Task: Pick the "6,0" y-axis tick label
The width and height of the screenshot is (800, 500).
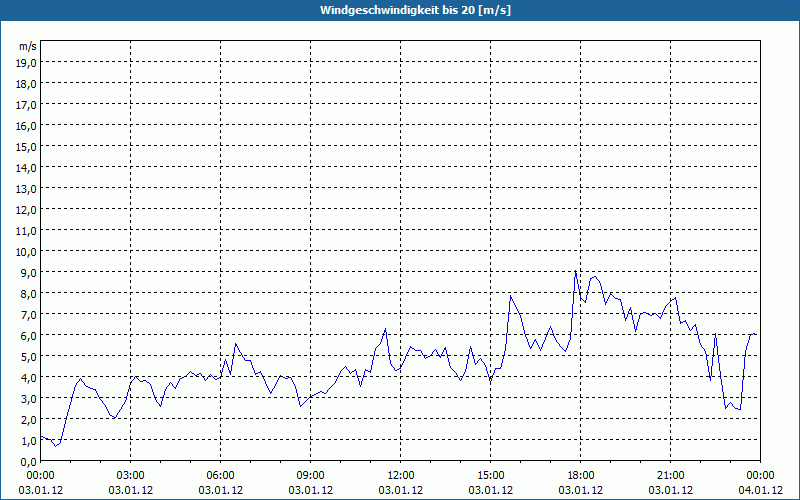Action: click(29, 336)
